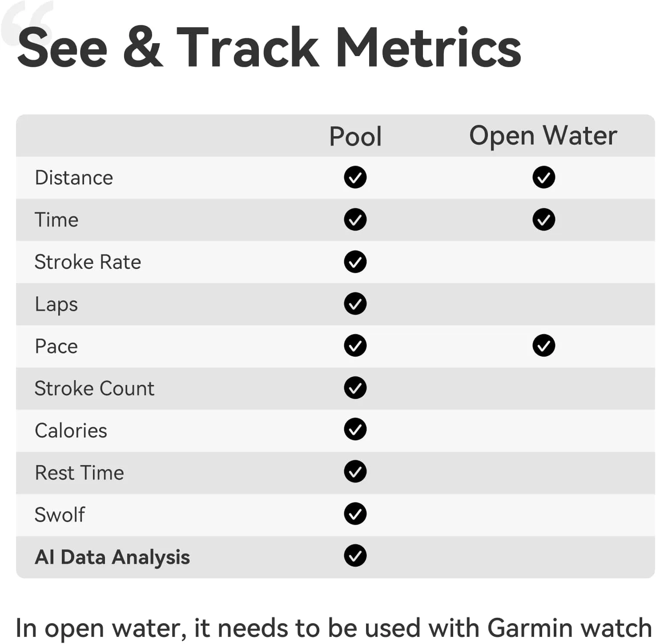
Task: Click the Pool checkmark for Stroke Rate
Action: coord(355,262)
